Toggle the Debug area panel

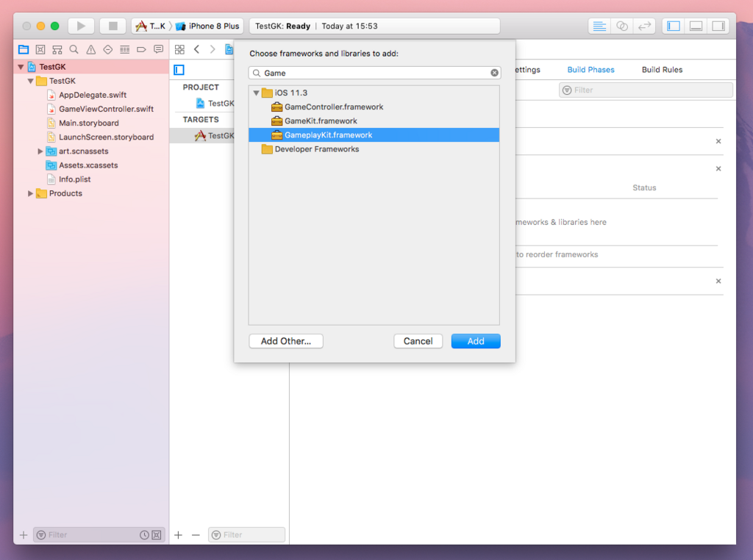point(696,26)
